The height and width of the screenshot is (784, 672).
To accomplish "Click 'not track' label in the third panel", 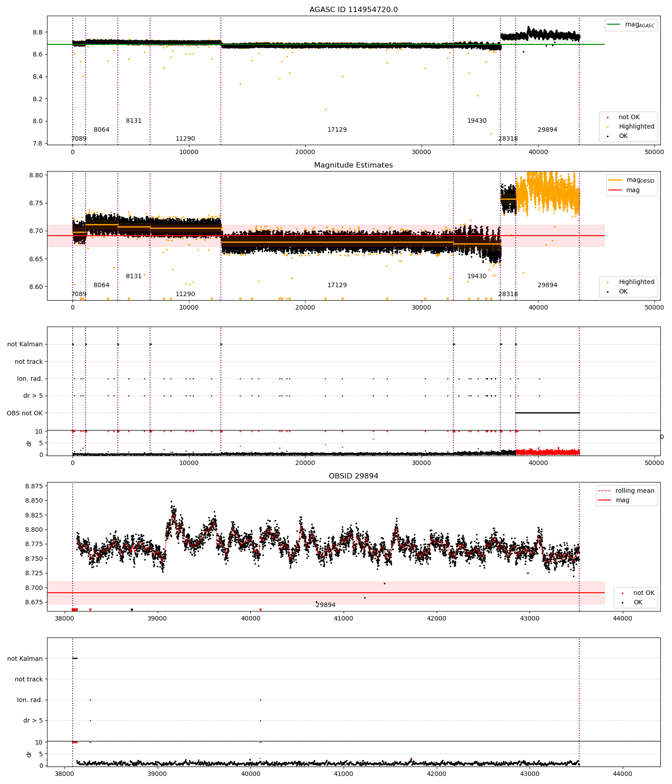I will point(29,362).
